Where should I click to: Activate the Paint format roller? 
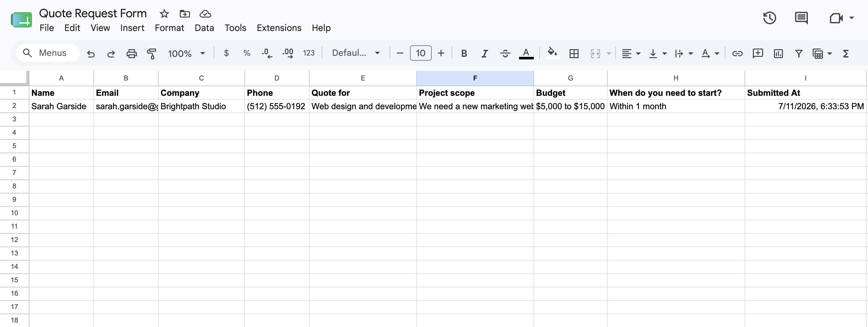coord(152,54)
